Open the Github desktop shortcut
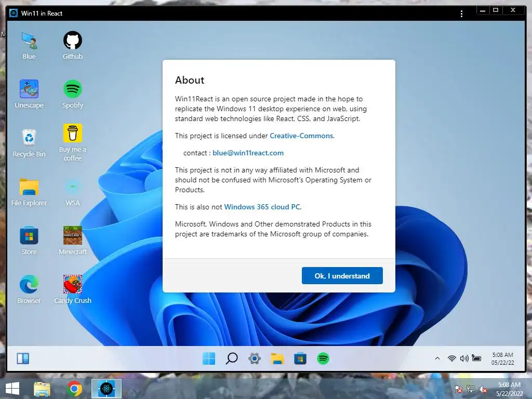 [73, 46]
